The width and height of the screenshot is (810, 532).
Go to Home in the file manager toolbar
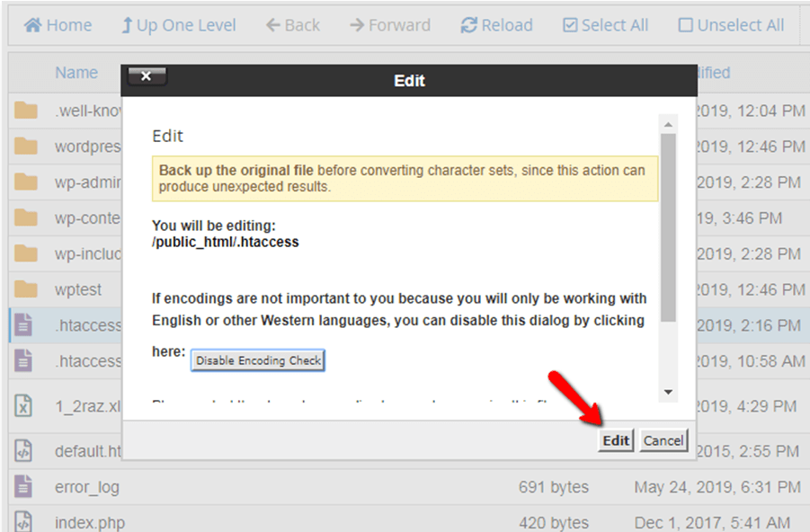(58, 25)
